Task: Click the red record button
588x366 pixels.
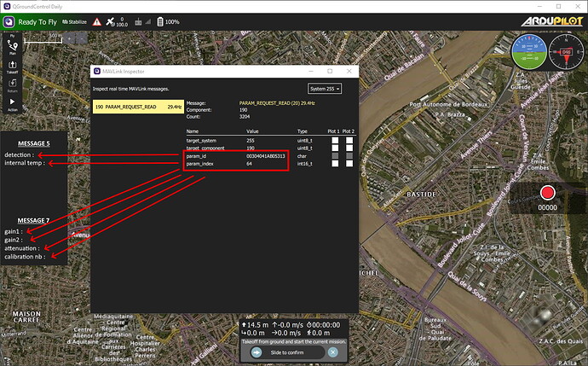Action: coord(547,193)
